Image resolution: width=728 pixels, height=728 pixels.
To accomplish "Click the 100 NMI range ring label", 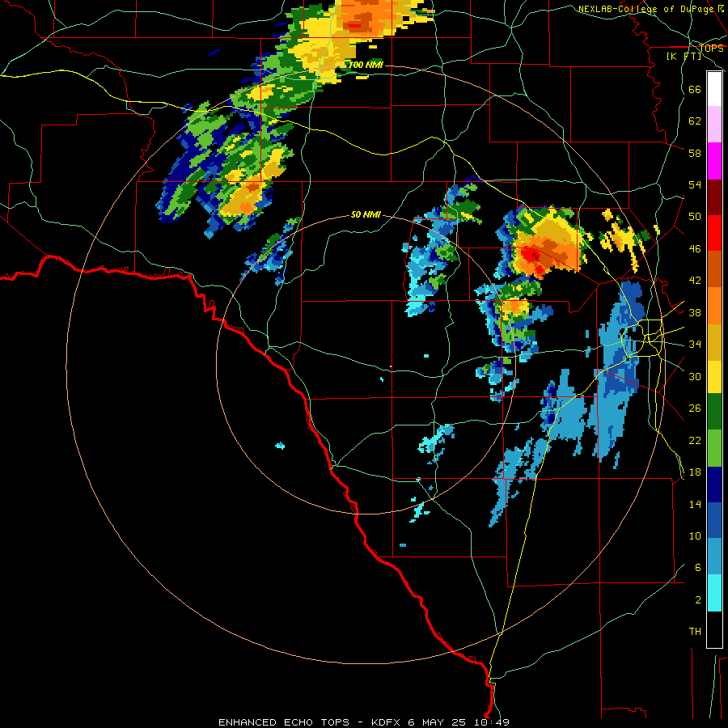I will pos(366,65).
